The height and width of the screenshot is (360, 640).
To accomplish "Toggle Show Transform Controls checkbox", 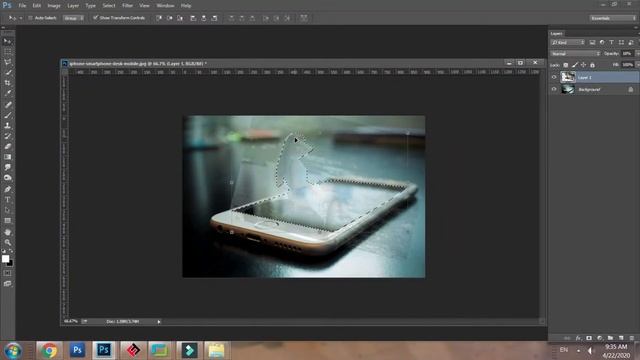I will click(95, 18).
